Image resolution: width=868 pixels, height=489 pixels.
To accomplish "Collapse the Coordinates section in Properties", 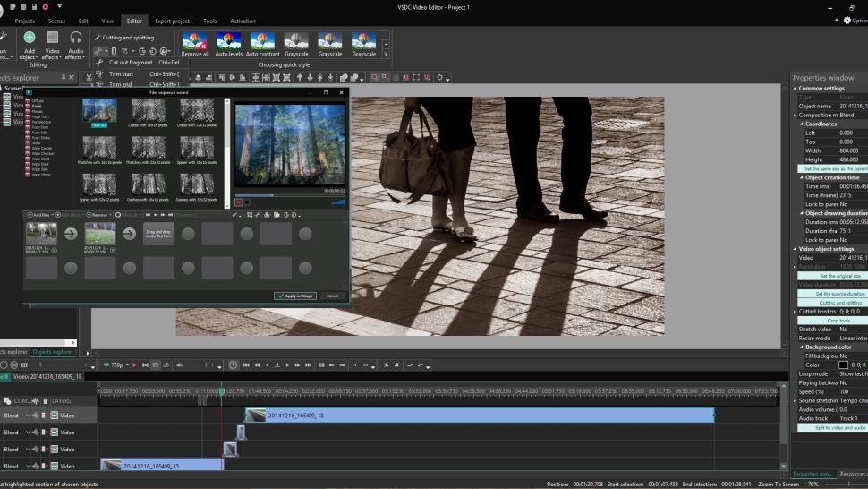I will point(801,124).
